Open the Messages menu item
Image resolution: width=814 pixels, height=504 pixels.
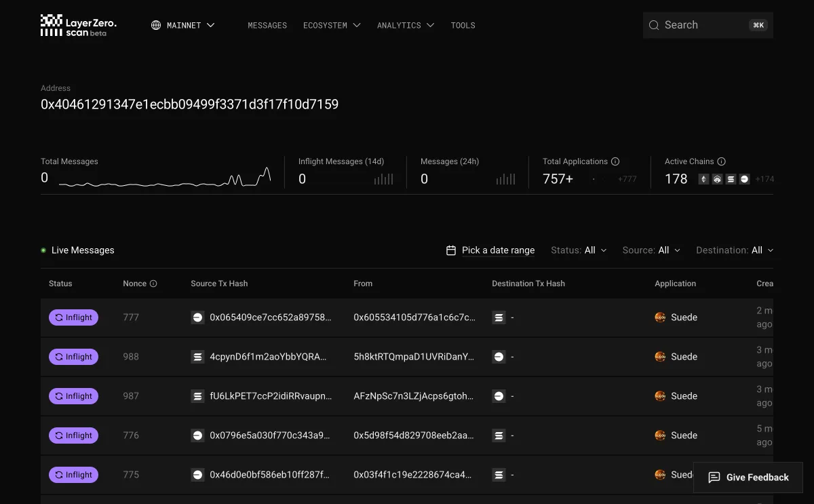pos(267,25)
